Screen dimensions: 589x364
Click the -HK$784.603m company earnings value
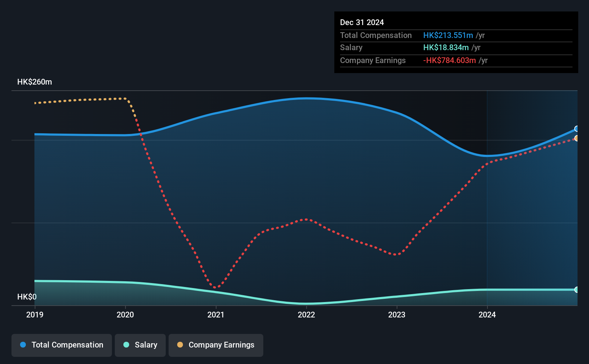449,60
